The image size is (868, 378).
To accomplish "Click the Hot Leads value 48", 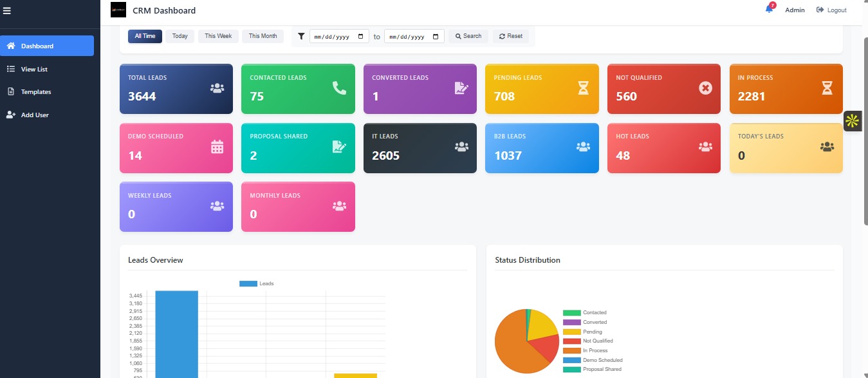I will 623,155.
